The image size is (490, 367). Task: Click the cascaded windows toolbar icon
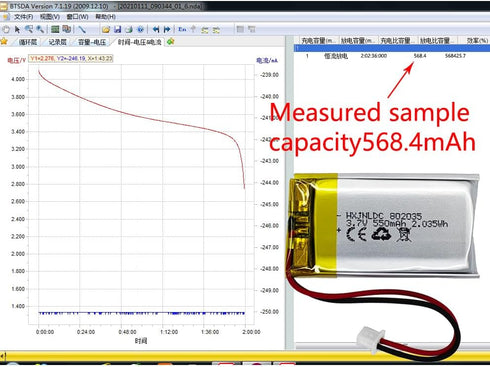point(67,29)
